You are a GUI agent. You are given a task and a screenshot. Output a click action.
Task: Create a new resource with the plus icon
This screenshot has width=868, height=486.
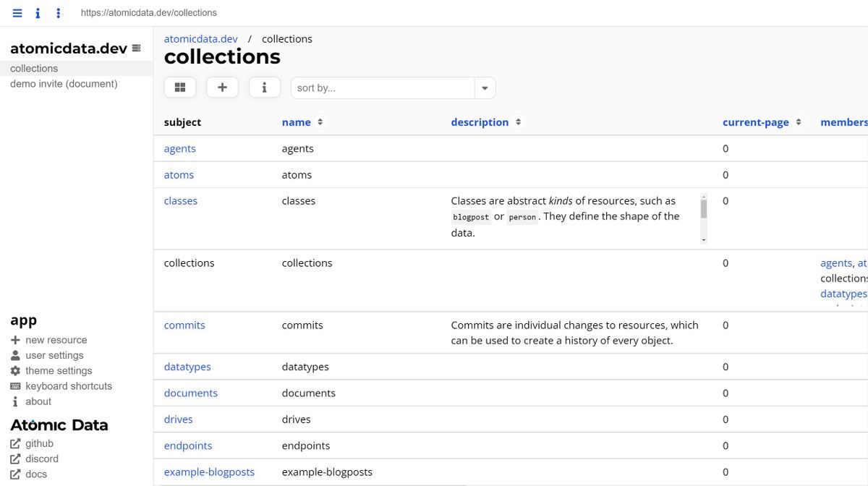(x=222, y=87)
